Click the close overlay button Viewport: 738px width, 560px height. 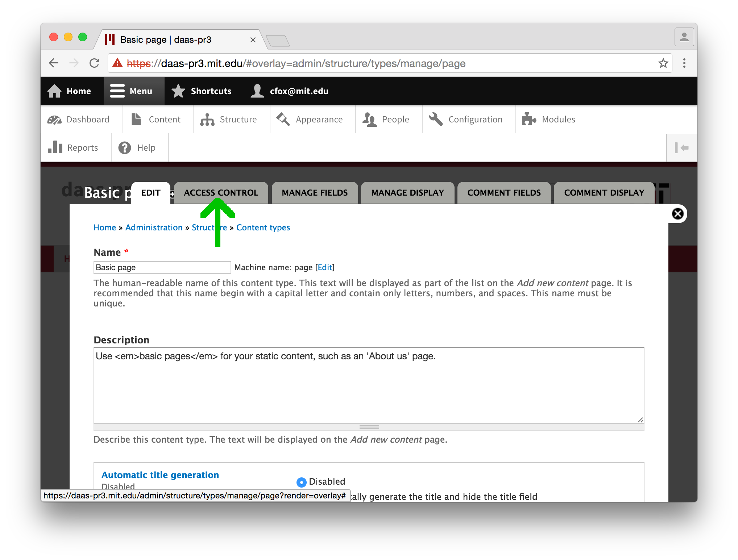[677, 213]
